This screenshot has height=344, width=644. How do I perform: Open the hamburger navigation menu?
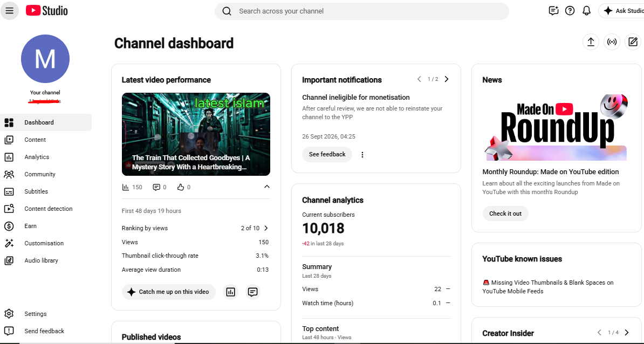coord(10,11)
